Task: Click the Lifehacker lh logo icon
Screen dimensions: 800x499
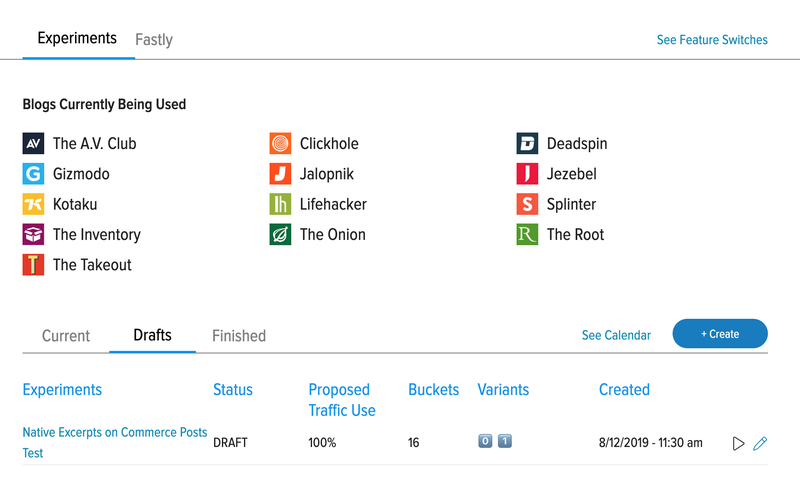Action: point(280,204)
